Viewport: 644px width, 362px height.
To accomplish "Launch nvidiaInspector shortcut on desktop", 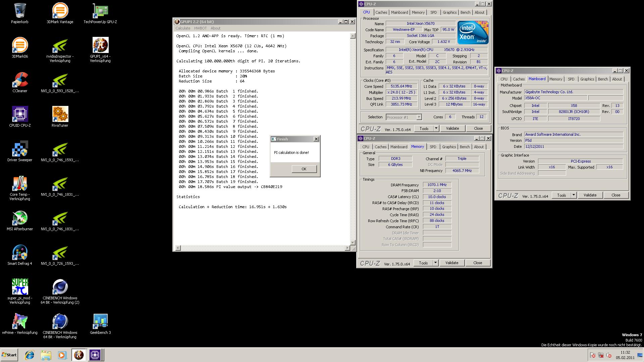I will click(x=60, y=50).
